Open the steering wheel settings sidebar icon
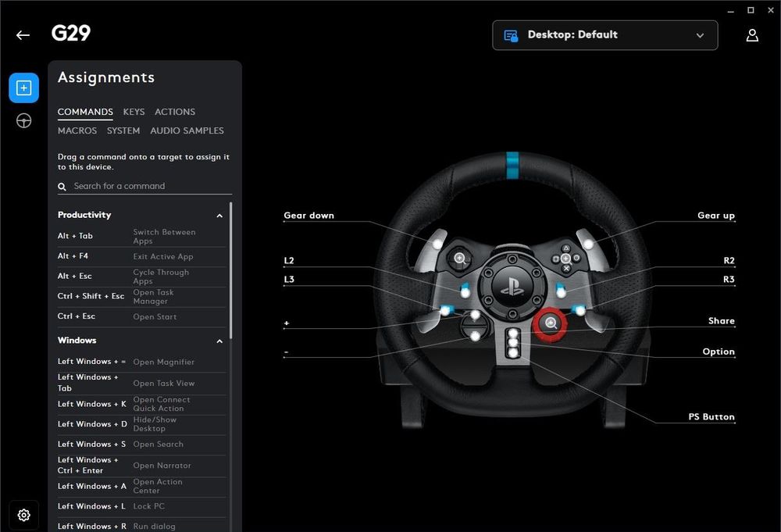 pos(23,121)
